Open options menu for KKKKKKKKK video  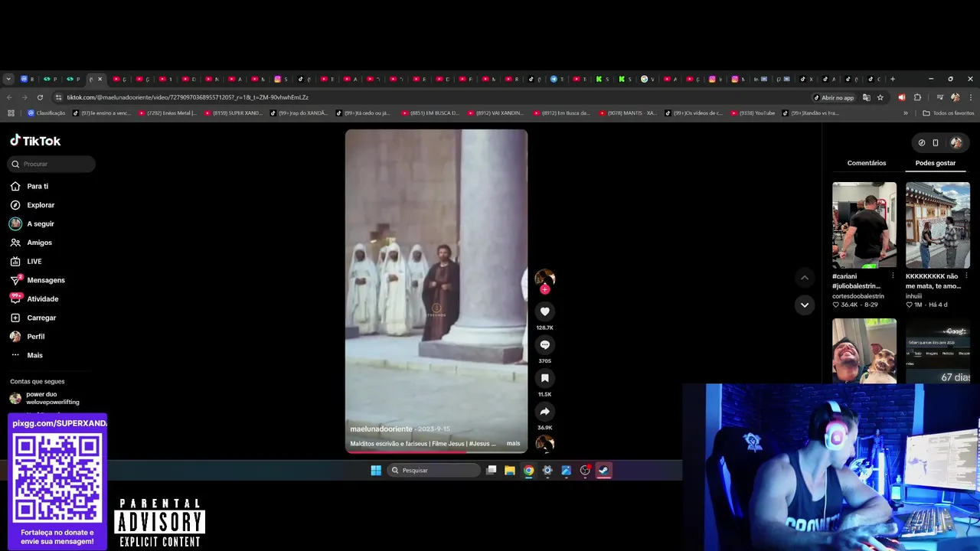click(966, 275)
